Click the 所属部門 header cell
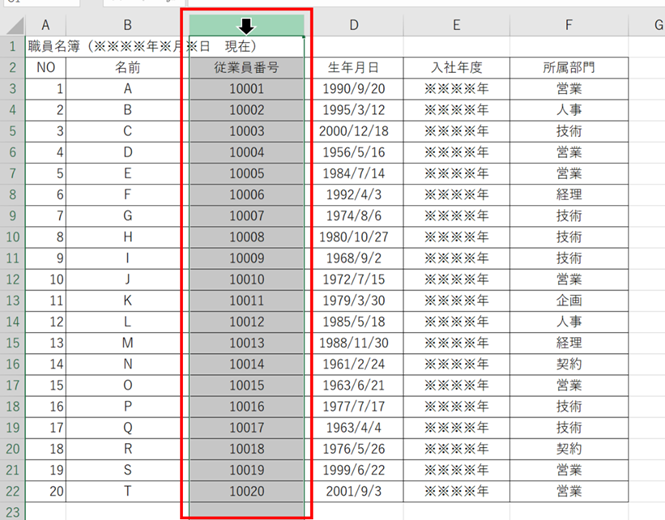The width and height of the screenshot is (665, 520). [569, 67]
